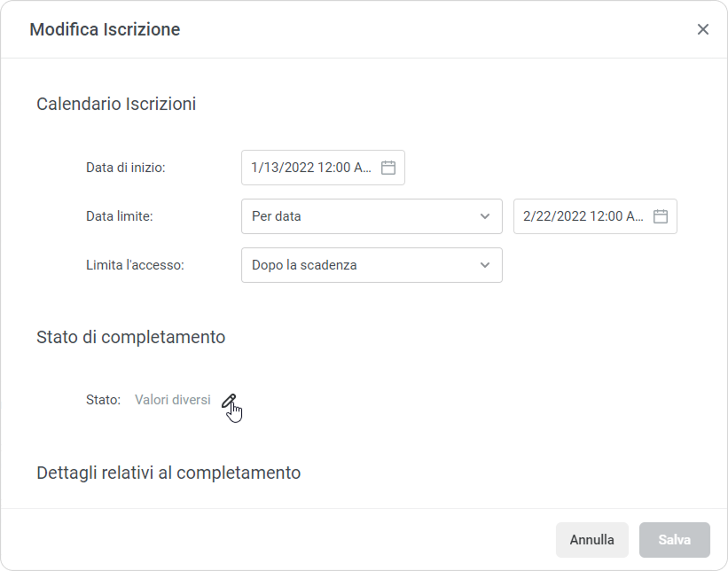
Task: Click the 'Limita l'accesso:' label
Action: [135, 265]
